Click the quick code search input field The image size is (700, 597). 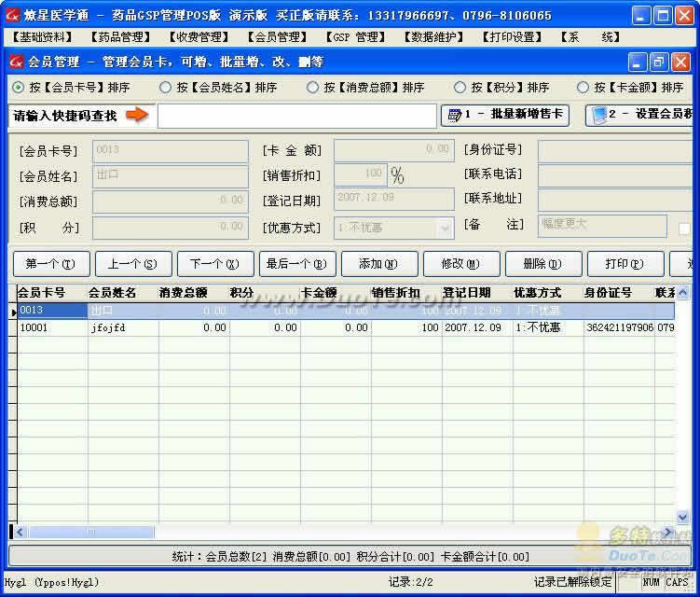pos(297,117)
